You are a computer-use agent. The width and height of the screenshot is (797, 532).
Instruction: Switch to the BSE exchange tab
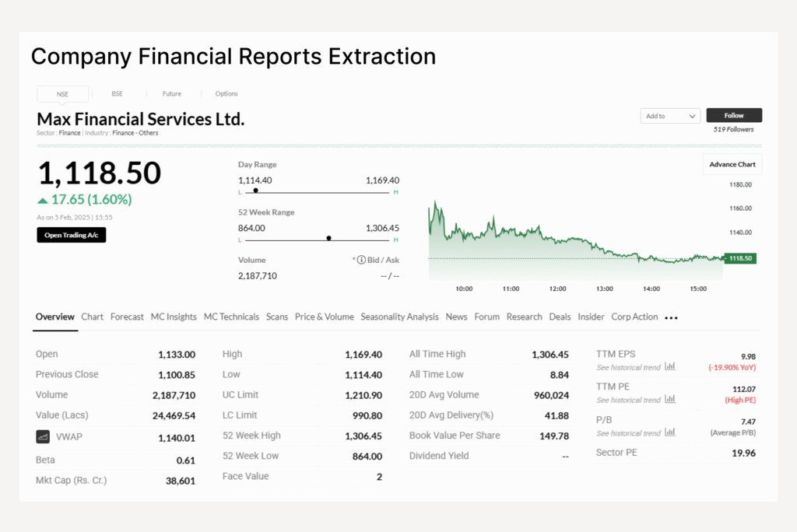tap(117, 94)
